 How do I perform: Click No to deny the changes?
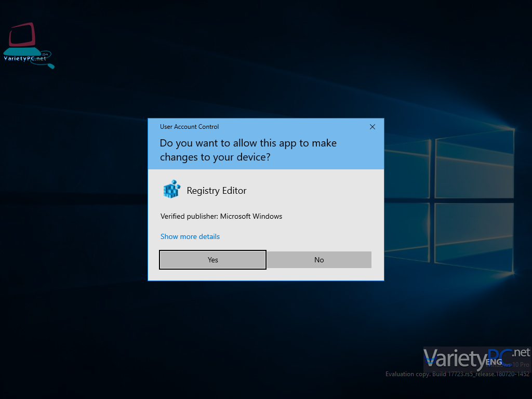tap(319, 260)
